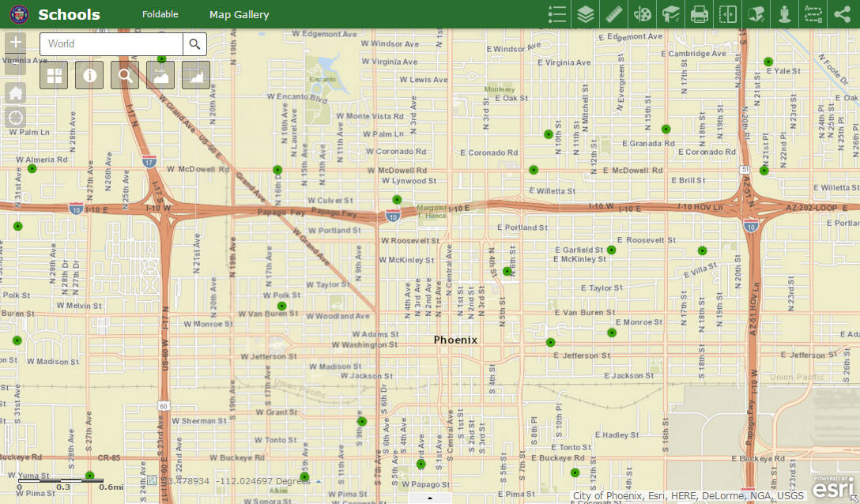
Task: Open the info About widget
Action: click(89, 75)
